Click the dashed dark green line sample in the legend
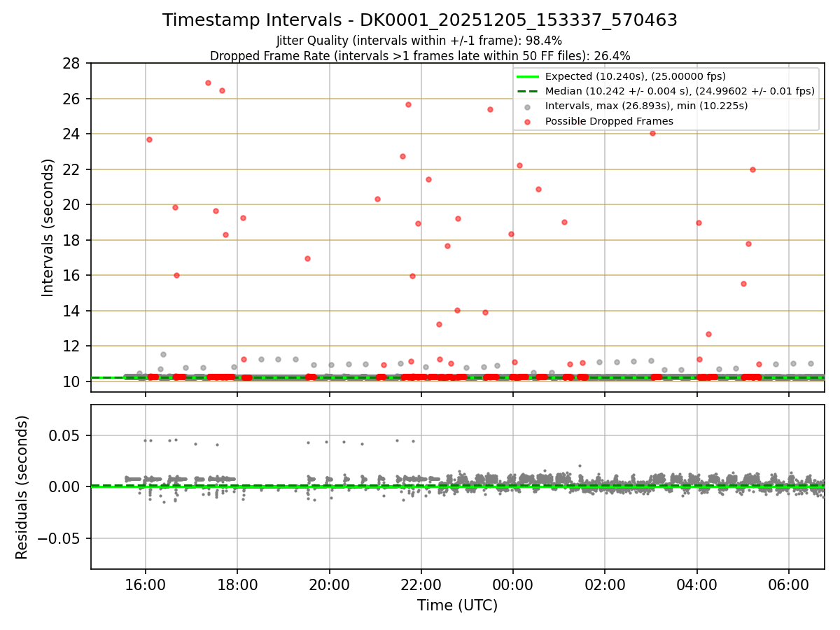The image size is (840, 630). pos(527,91)
